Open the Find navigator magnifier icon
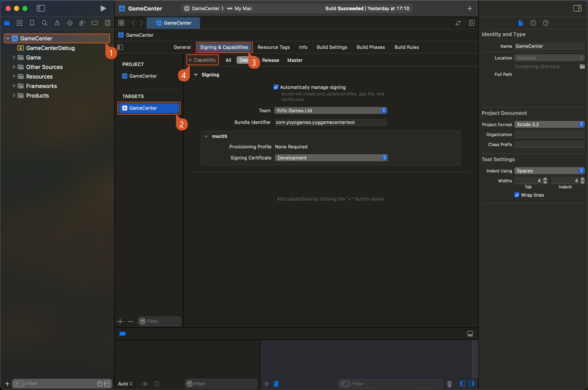Image resolution: width=588 pixels, height=390 pixels. pos(45,23)
